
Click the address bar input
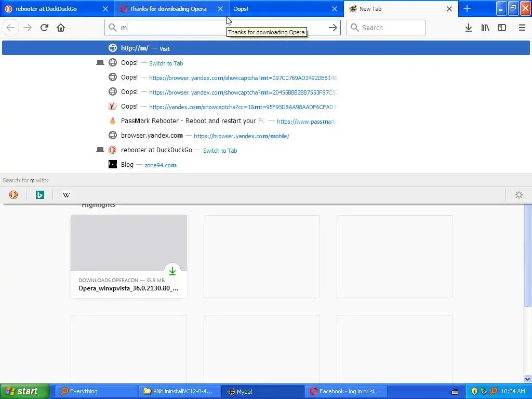tap(222, 28)
